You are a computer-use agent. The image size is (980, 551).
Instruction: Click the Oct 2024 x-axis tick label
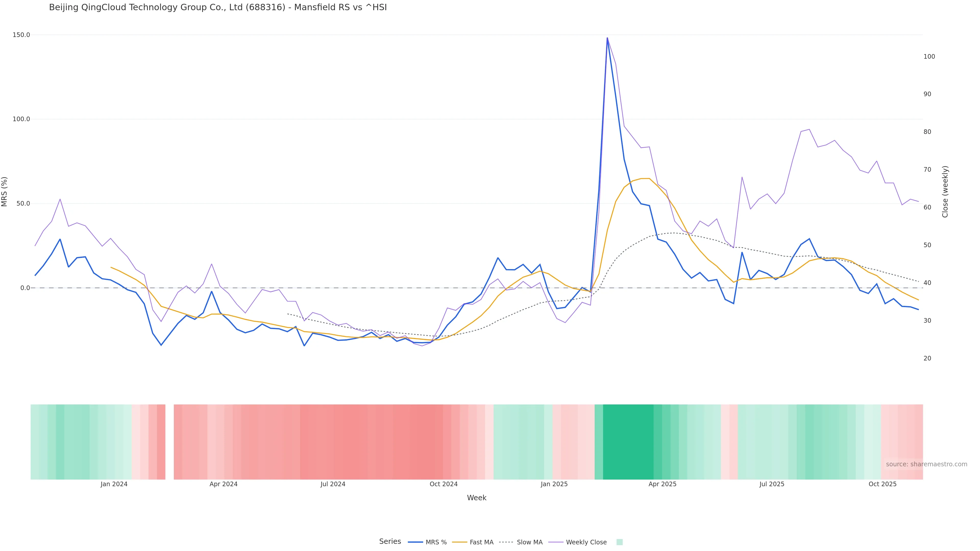click(444, 484)
